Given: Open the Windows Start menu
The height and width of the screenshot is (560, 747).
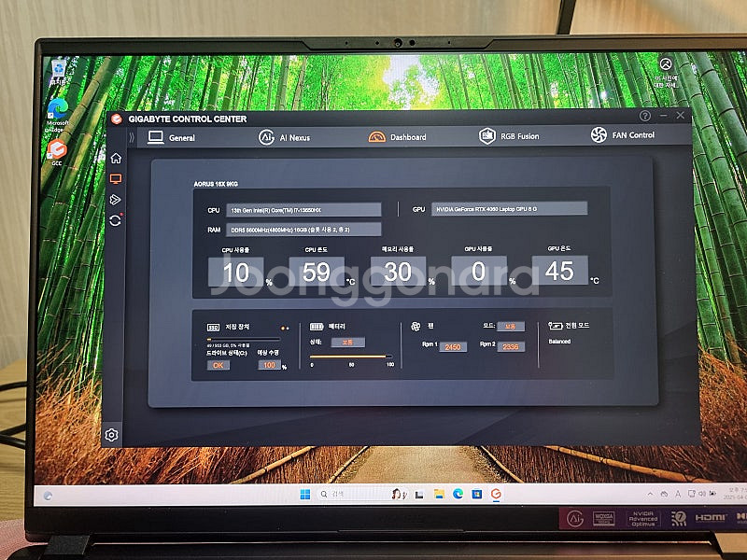Looking at the screenshot, I should pyautogui.click(x=305, y=495).
